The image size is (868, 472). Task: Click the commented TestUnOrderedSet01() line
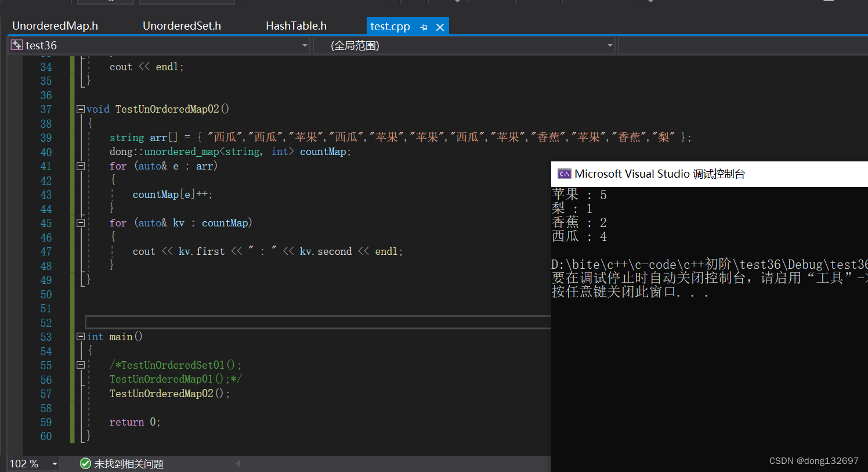176,365
